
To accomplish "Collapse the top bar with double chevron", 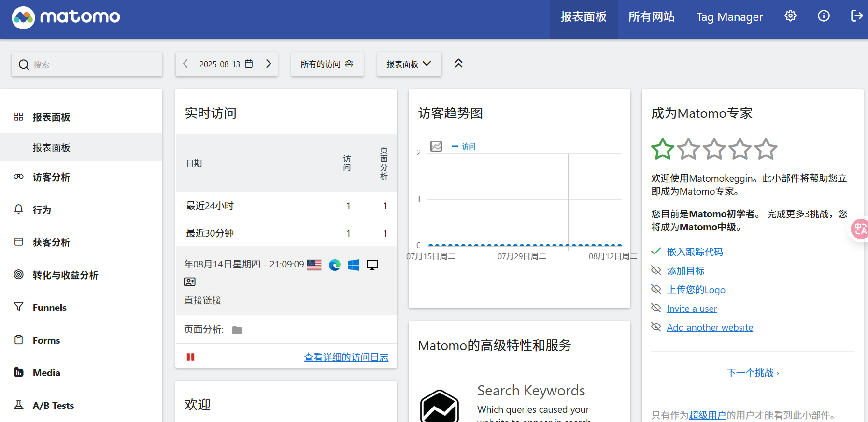I will pos(458,63).
